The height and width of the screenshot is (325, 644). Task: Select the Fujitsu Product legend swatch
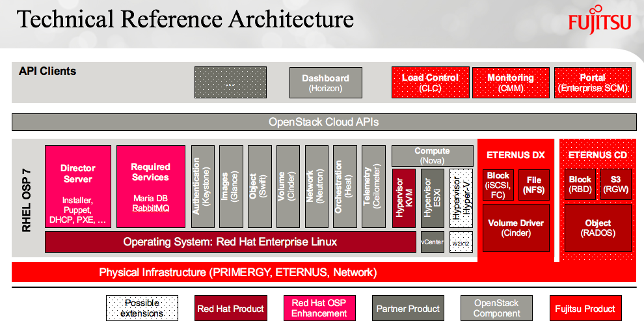click(584, 308)
